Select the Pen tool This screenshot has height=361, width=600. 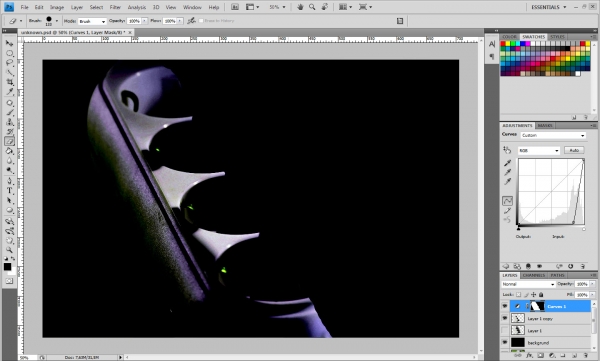(10, 181)
